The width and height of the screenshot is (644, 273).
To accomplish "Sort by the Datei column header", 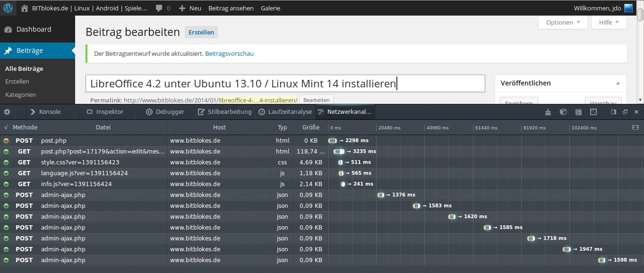I will [103, 128].
